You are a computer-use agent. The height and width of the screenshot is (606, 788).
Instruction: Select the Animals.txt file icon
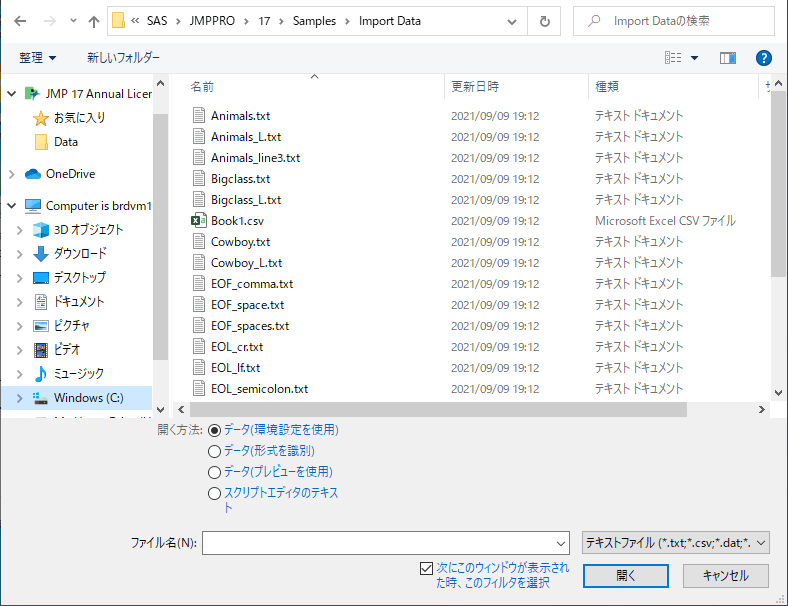coord(199,115)
